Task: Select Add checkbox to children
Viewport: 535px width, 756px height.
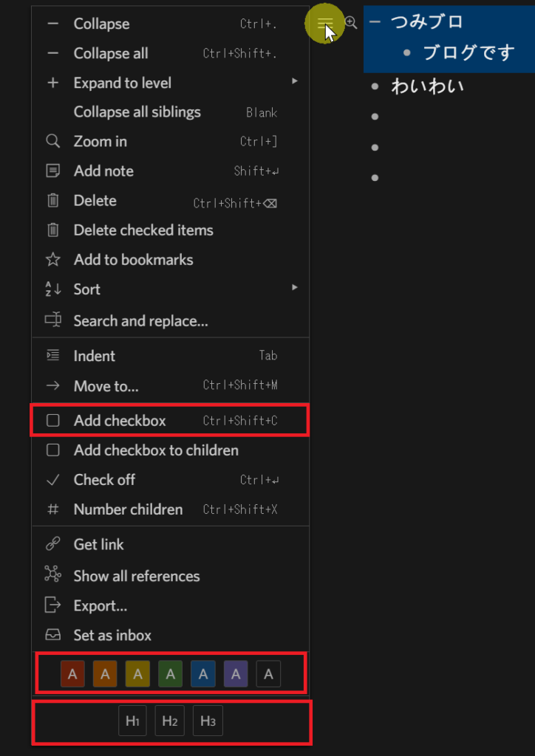Action: [170, 450]
